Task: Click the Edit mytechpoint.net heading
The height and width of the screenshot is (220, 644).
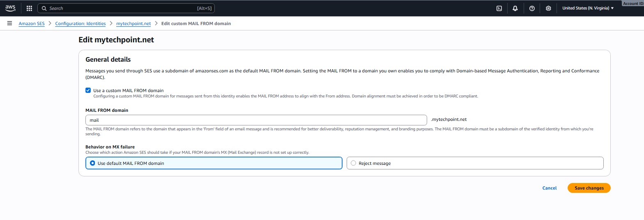Action: [116, 40]
